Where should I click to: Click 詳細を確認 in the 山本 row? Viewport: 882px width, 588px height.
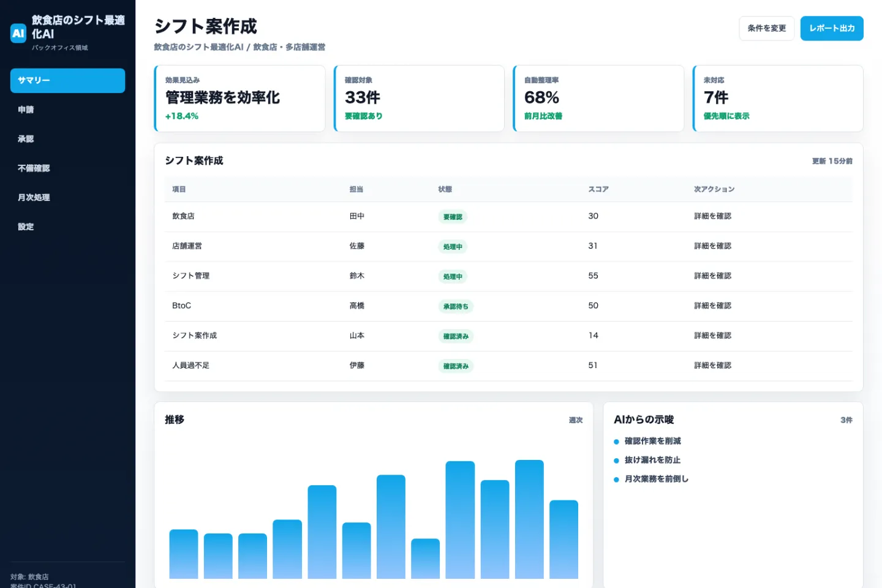click(712, 336)
